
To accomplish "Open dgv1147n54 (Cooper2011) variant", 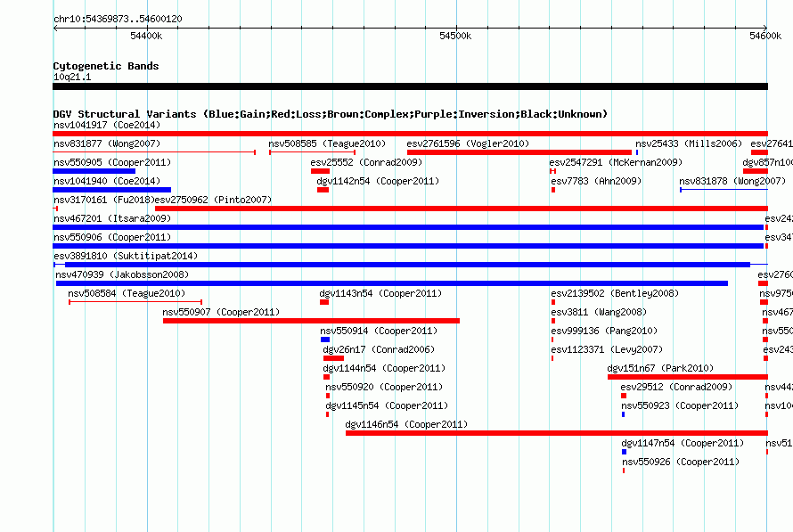I will pyautogui.click(x=683, y=443).
